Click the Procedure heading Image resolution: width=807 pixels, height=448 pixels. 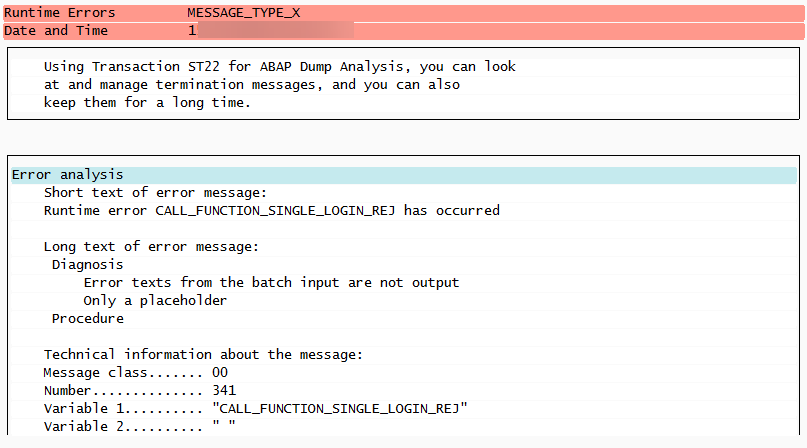87,319
